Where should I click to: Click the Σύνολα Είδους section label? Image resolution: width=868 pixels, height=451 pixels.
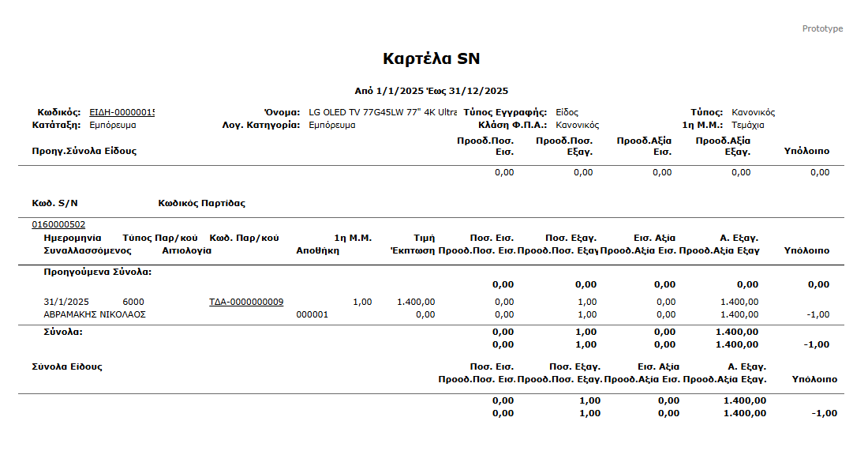pyautogui.click(x=67, y=366)
